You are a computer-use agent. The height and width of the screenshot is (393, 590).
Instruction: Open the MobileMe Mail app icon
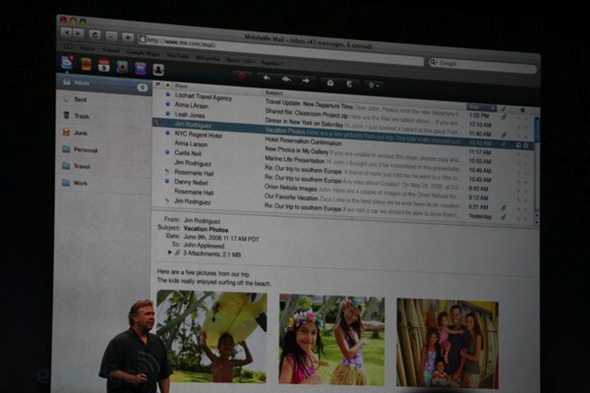(x=67, y=62)
